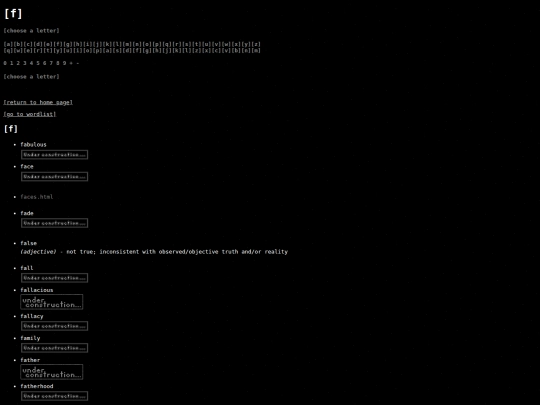Click Under construction banner below fatherhood

click(x=54, y=396)
